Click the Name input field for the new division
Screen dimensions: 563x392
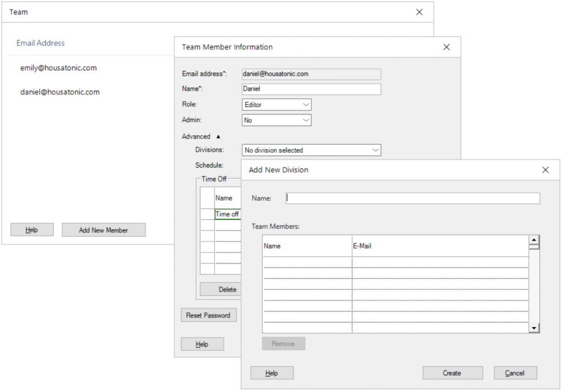tap(412, 198)
